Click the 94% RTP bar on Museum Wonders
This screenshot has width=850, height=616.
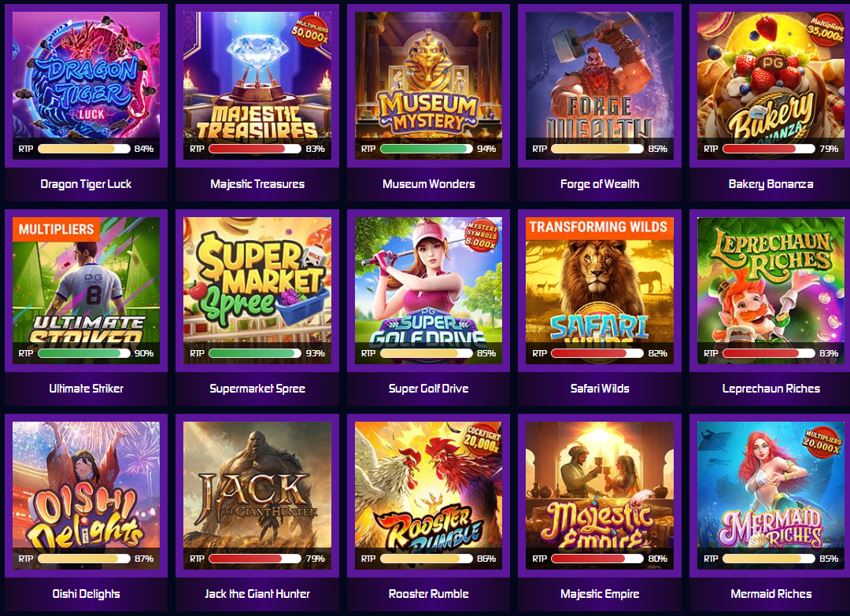426,149
